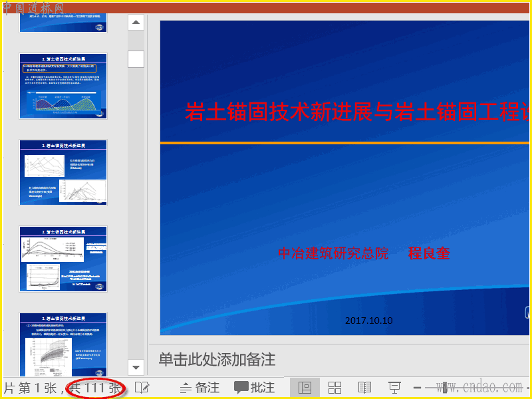
Task: Open the 批注 comments pane
Action: (x=255, y=388)
